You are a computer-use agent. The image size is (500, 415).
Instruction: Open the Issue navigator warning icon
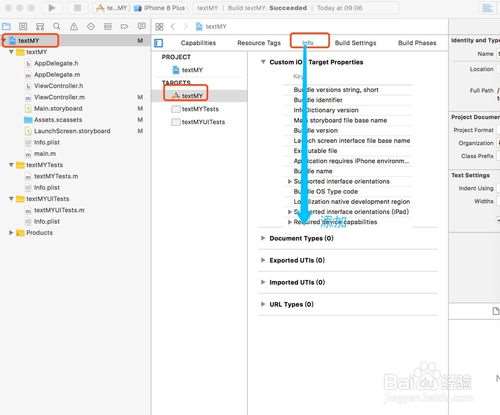74,26
